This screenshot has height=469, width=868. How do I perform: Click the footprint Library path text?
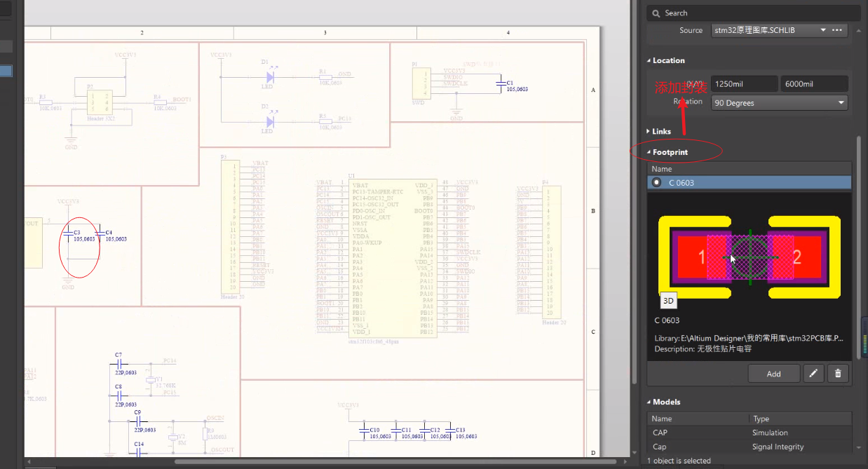click(748, 338)
